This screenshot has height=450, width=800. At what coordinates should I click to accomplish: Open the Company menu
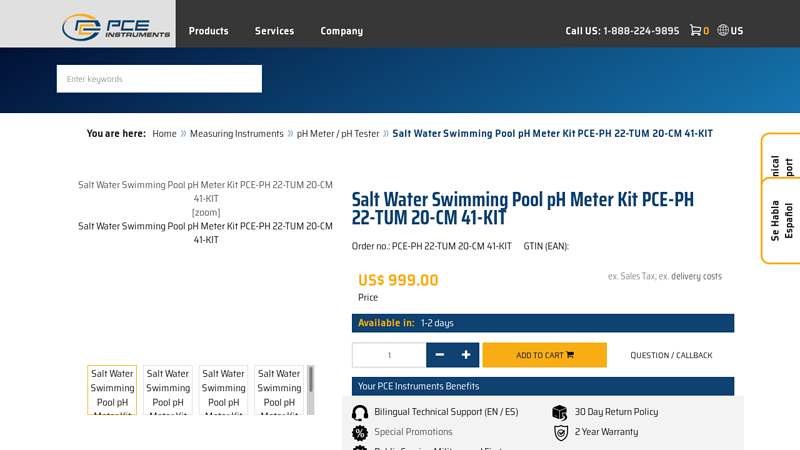341,31
